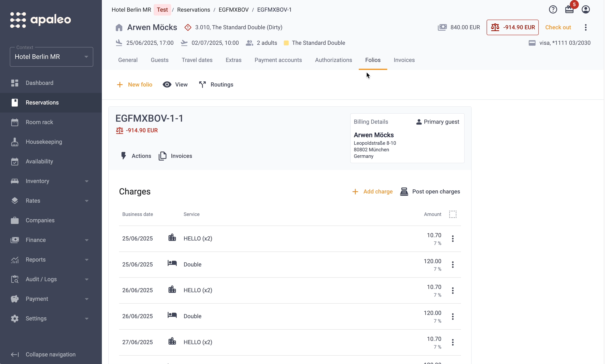Switch to the General tab
Image resolution: width=605 pixels, height=364 pixels.
click(128, 60)
